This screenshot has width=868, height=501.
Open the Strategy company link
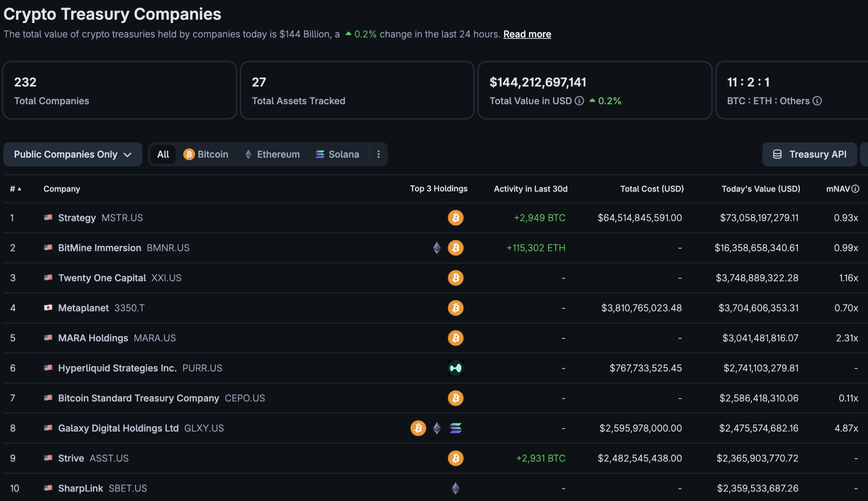tap(77, 218)
